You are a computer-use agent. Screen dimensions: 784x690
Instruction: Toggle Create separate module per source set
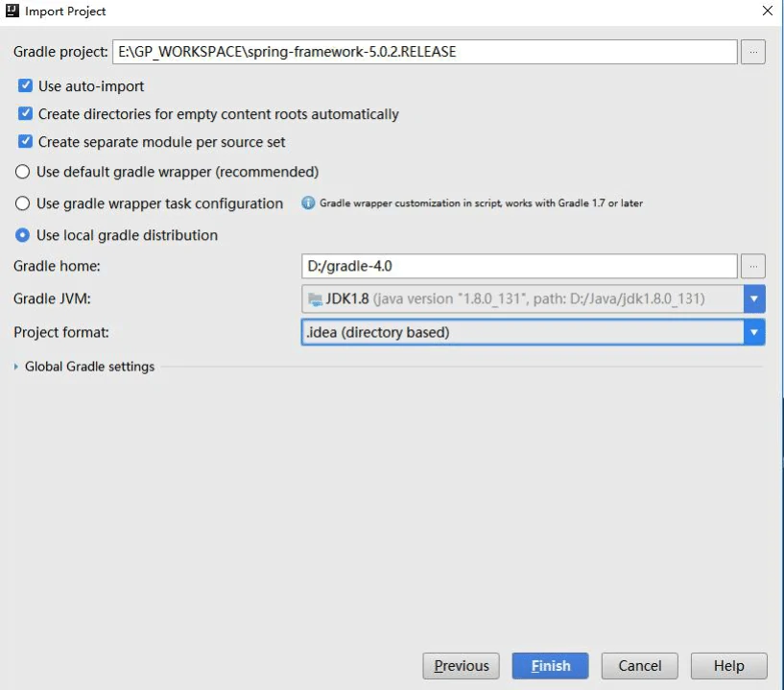coord(26,142)
